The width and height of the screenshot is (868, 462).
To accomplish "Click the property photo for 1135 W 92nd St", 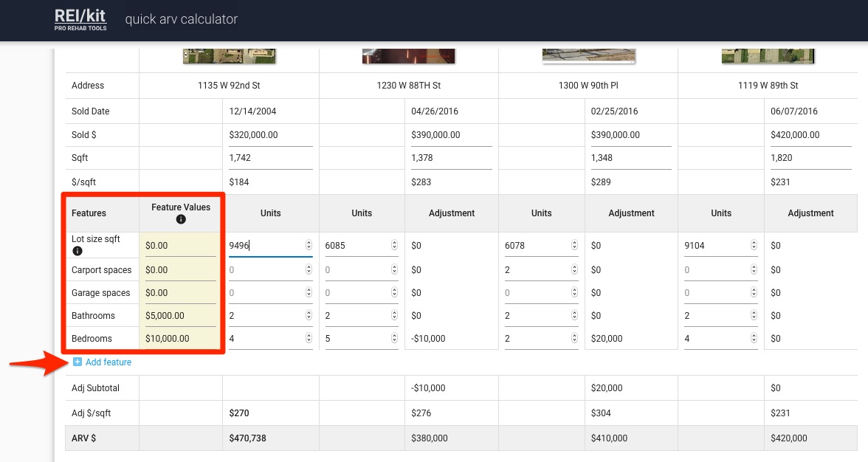I will (228, 53).
